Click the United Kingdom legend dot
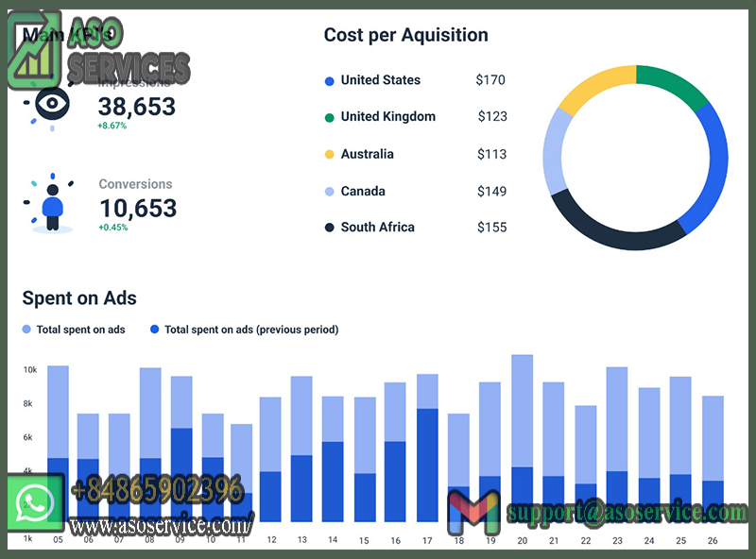The width and height of the screenshot is (756, 559). click(x=329, y=118)
